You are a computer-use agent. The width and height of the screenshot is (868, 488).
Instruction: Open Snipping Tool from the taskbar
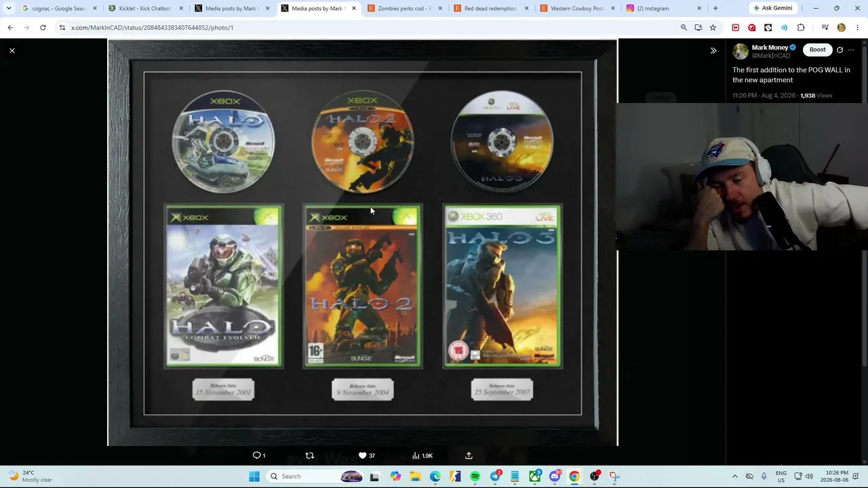coord(614,476)
